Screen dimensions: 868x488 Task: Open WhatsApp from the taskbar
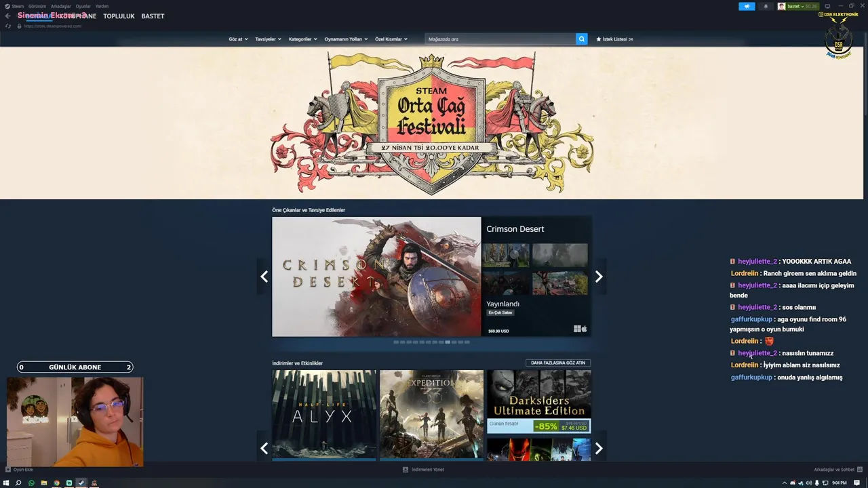(x=31, y=483)
